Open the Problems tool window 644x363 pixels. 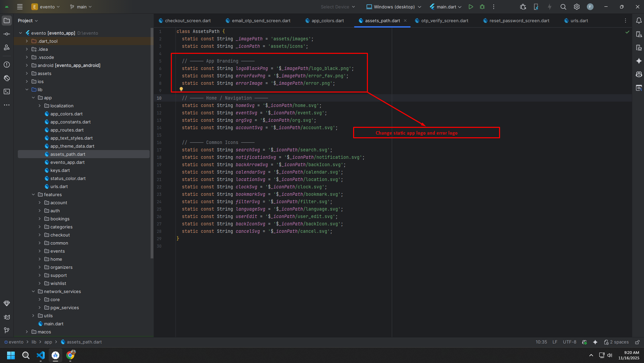(7, 65)
